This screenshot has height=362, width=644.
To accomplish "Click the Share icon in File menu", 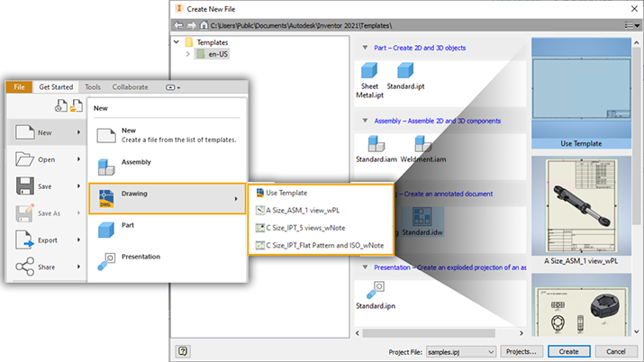I will tap(24, 267).
